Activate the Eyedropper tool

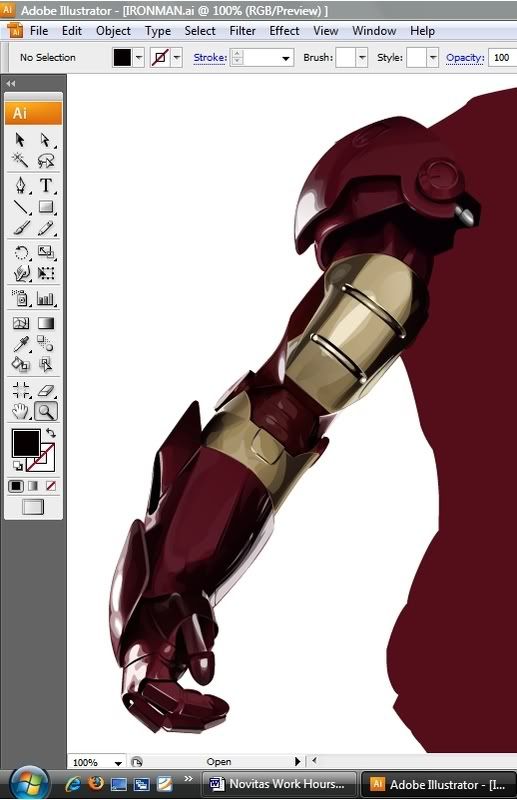click(20, 344)
